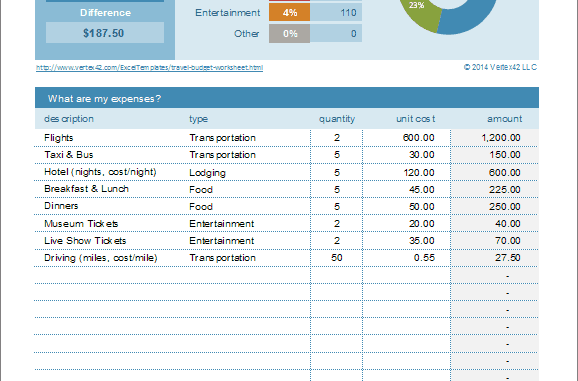The height and width of the screenshot is (381, 578).
Task: Select the Entertainment 4% orange cell
Action: [x=289, y=13]
